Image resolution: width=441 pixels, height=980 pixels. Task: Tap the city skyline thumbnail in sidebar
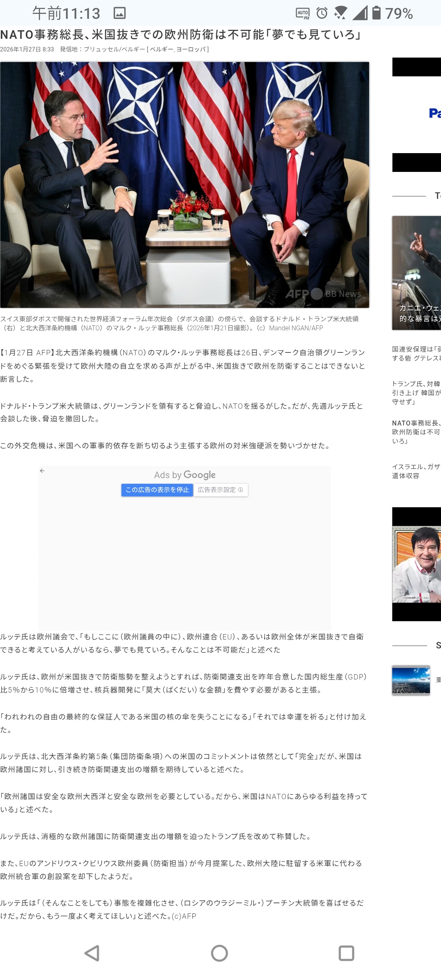[x=411, y=680]
